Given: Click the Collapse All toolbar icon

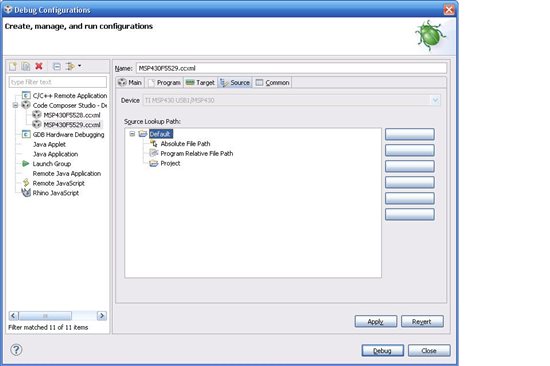Looking at the screenshot, I should (x=56, y=66).
